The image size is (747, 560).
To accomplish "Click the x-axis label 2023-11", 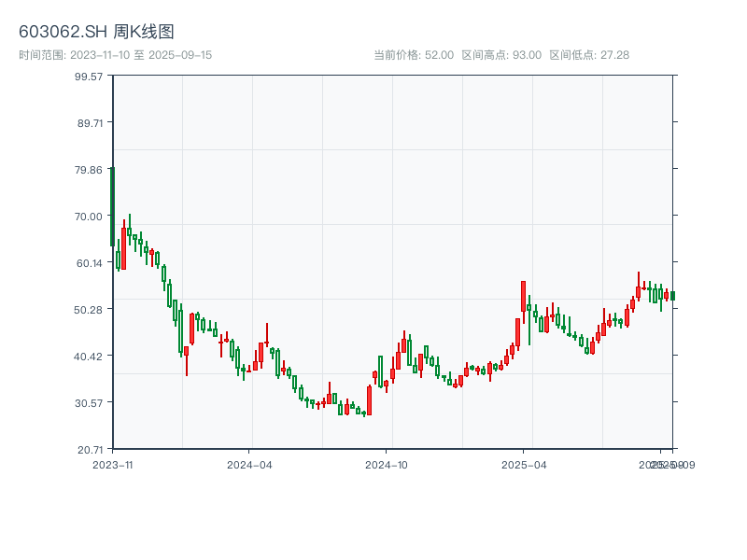I will [x=113, y=465].
